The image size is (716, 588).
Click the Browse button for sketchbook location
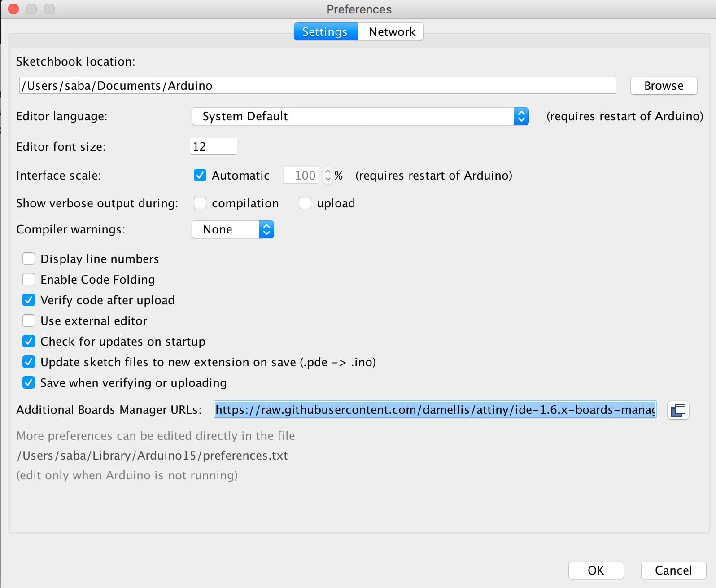(664, 86)
